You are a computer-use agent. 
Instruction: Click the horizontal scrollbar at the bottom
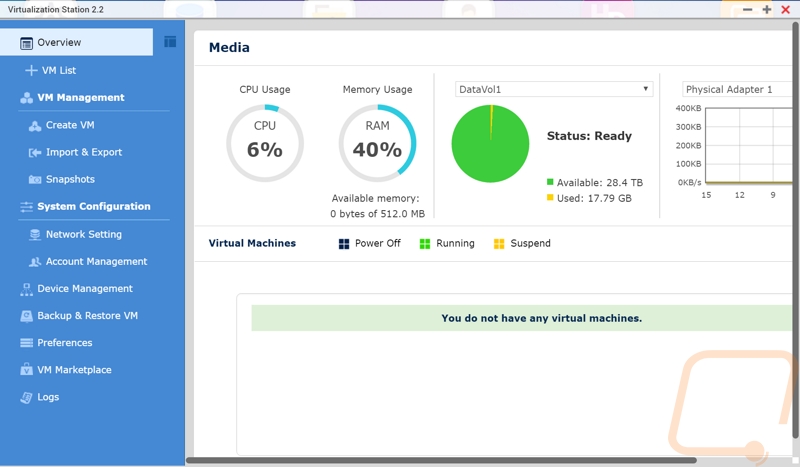click(x=441, y=460)
